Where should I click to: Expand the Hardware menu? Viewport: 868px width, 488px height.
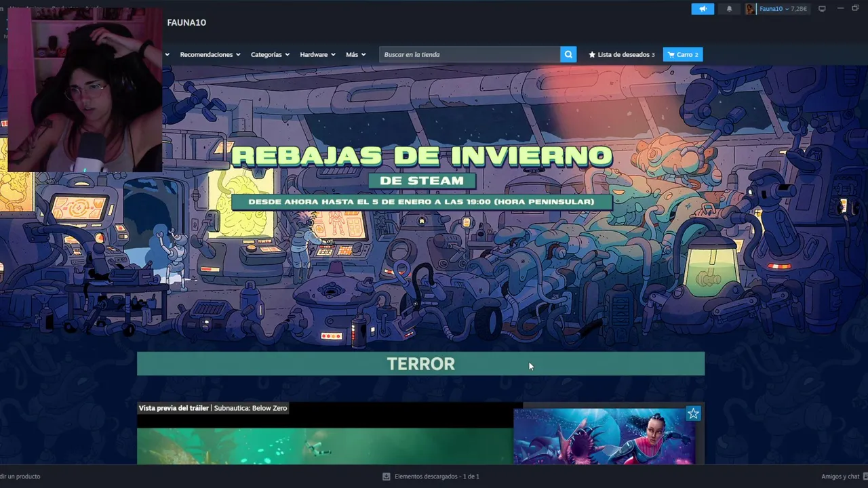[317, 54]
